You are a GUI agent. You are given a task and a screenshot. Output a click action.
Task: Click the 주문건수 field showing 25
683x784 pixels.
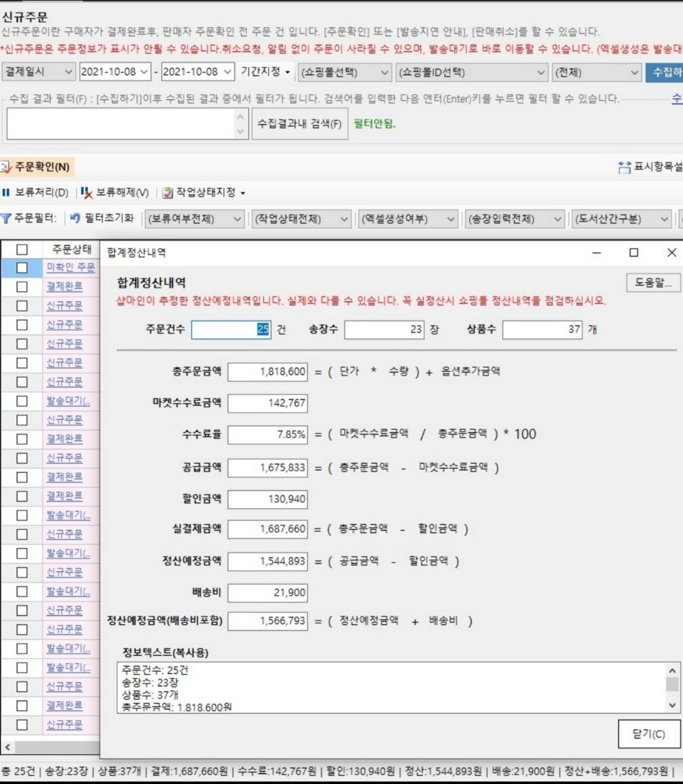(231, 330)
